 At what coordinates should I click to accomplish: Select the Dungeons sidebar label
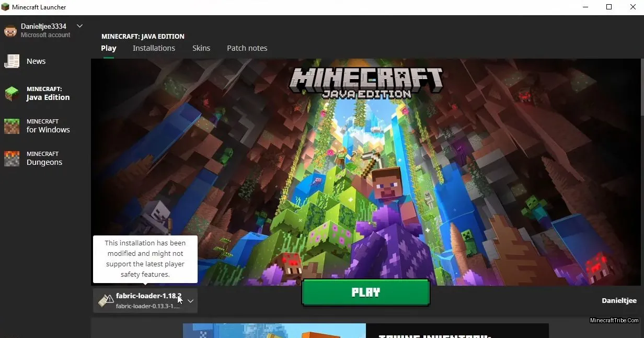[x=44, y=162]
